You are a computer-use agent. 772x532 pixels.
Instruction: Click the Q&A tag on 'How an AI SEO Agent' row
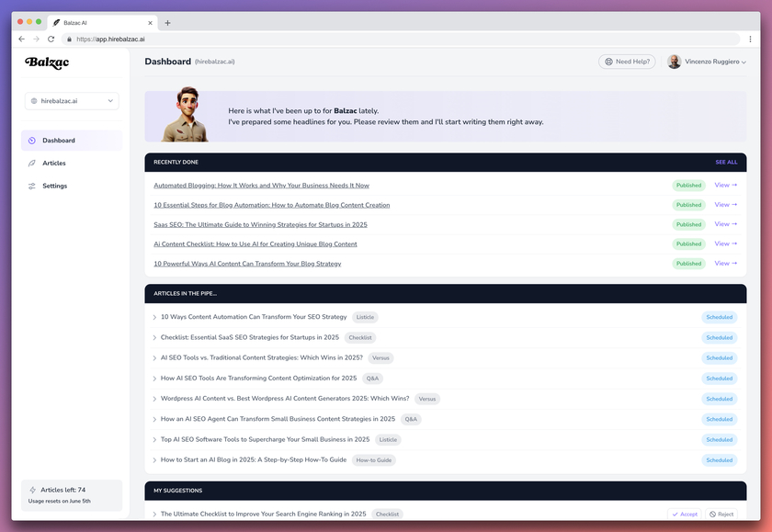coord(411,419)
